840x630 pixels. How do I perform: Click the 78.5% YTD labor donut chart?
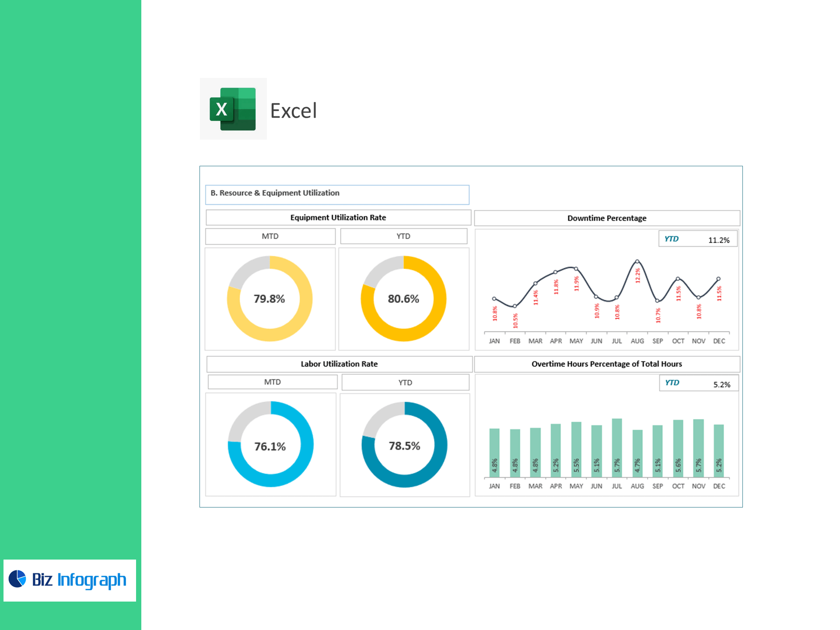point(404,445)
